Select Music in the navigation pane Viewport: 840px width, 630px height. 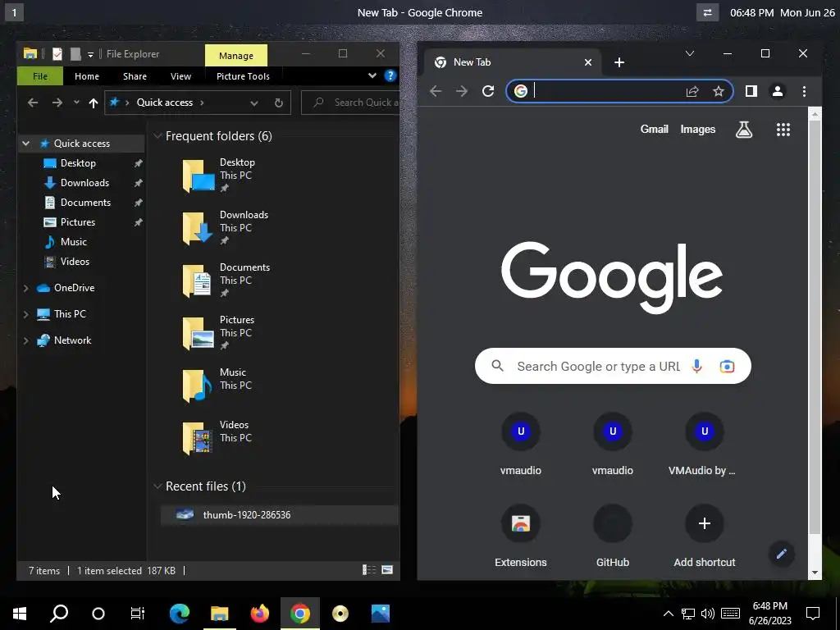[x=73, y=242]
